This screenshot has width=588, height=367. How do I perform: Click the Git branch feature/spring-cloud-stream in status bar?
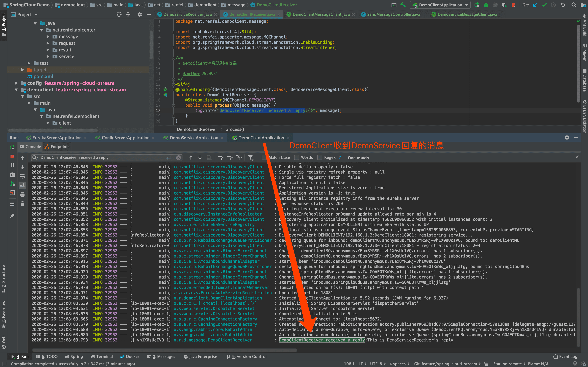tap(447, 364)
